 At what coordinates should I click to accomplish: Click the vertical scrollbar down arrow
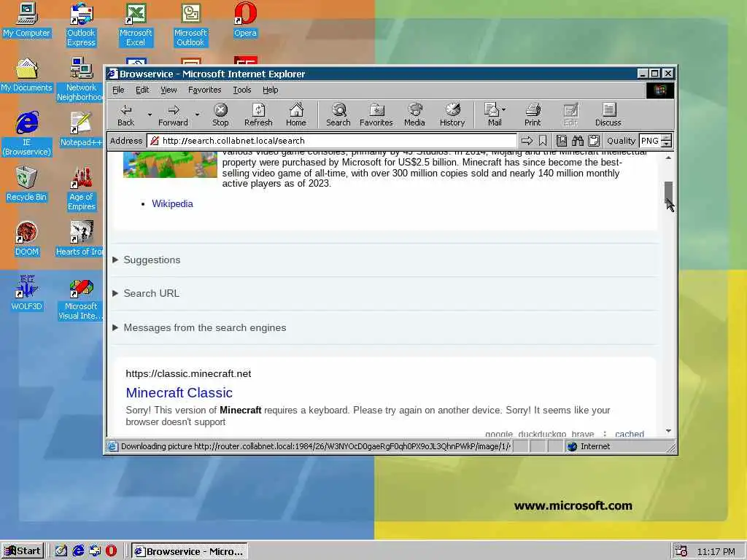668,431
